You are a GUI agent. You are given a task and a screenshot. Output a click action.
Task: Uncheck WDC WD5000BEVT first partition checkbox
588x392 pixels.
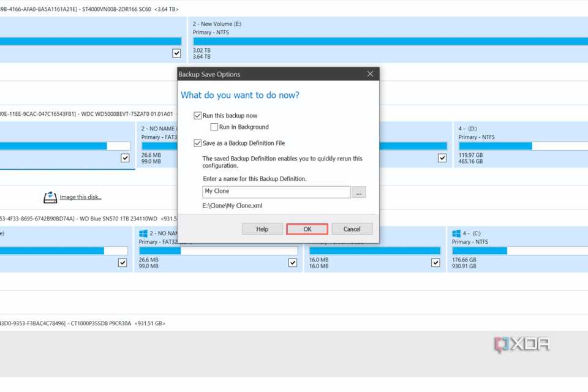[125, 158]
